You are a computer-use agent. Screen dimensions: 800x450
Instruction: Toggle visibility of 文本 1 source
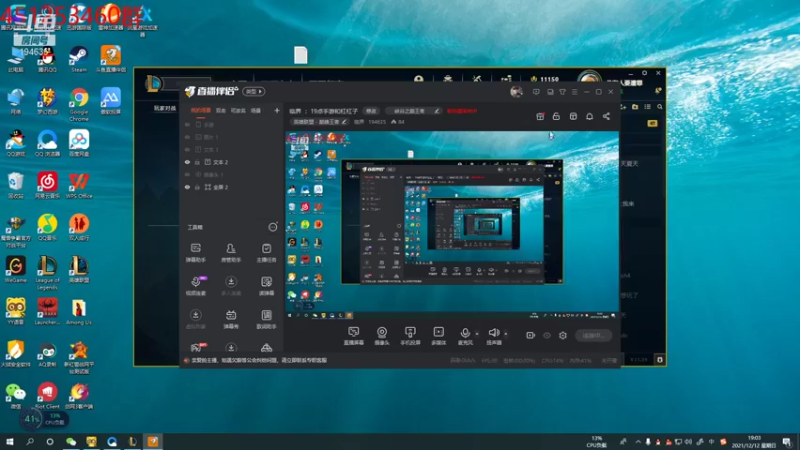(187, 149)
